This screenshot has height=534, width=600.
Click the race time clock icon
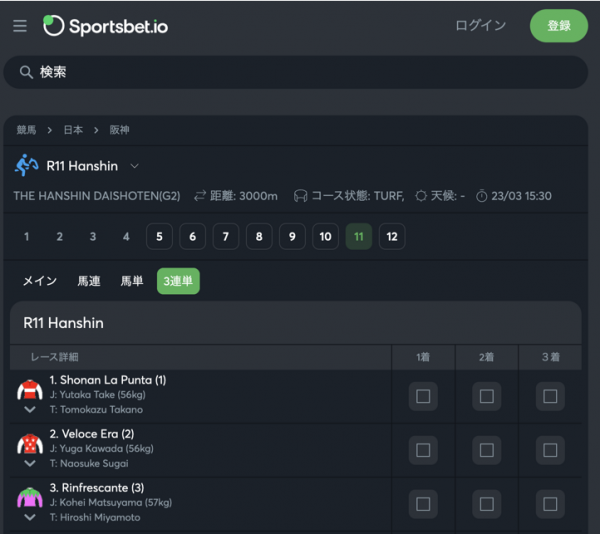click(x=481, y=196)
